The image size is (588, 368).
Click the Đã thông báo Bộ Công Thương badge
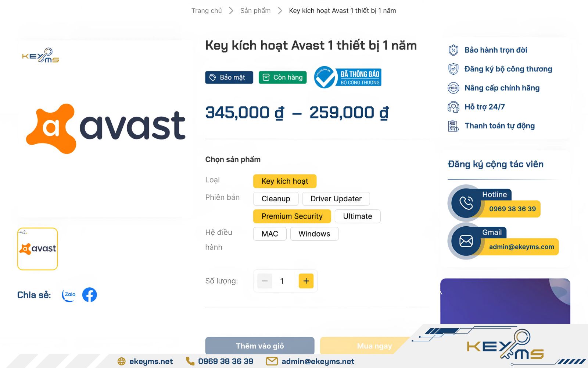[348, 77]
